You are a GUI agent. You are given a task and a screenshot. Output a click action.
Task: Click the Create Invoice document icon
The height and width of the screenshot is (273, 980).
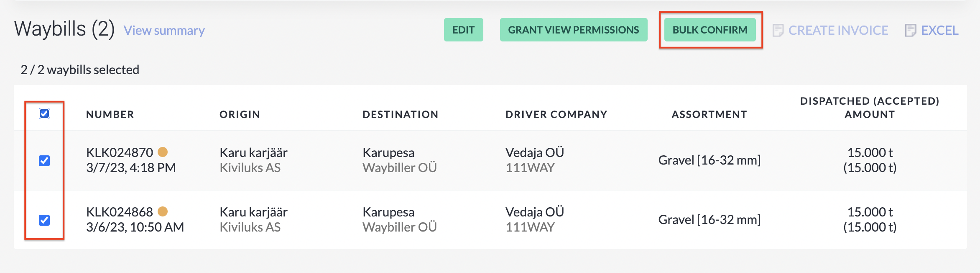(x=778, y=31)
